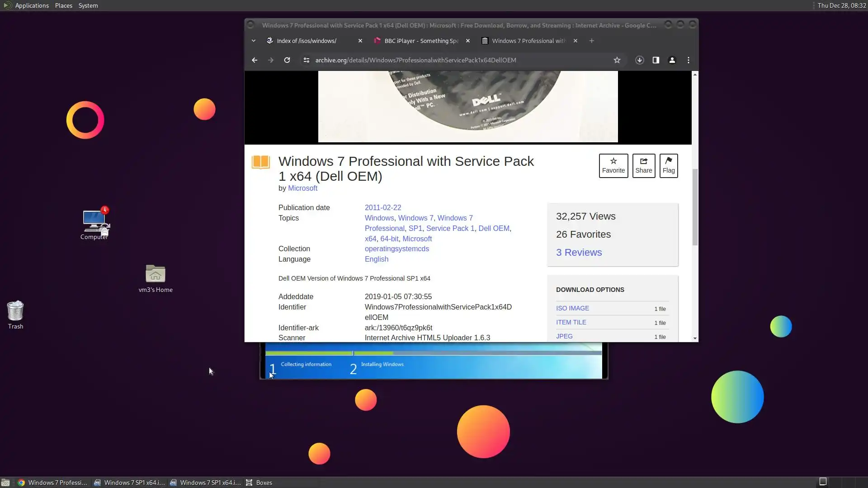Viewport: 868px width, 488px height.
Task: Expand the tab search chevron
Action: point(254,41)
